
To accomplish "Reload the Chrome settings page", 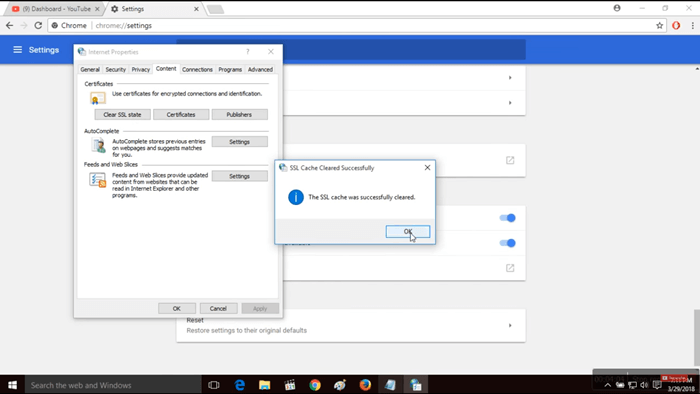I will 38,25.
